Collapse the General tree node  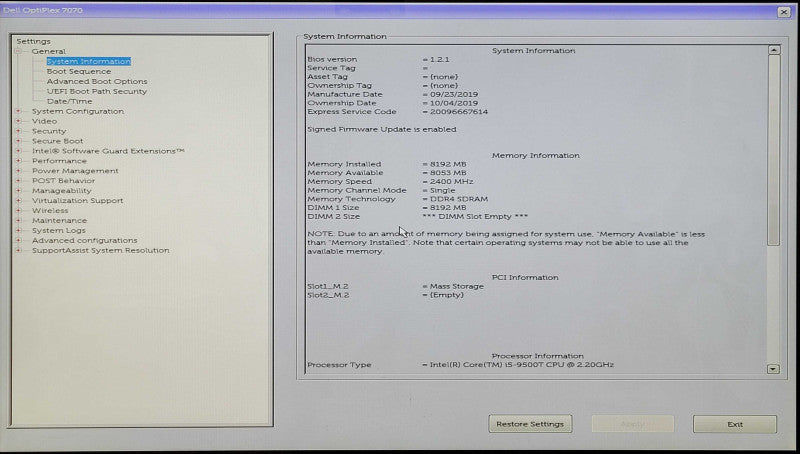[18, 52]
